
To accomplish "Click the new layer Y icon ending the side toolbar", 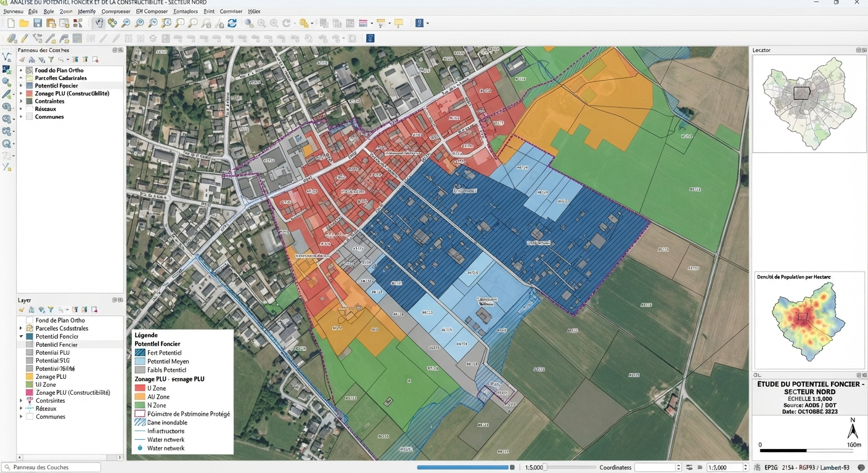I will point(7,167).
